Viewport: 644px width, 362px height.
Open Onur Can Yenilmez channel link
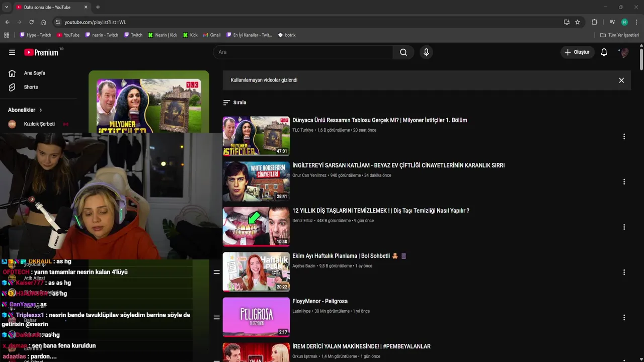309,175
